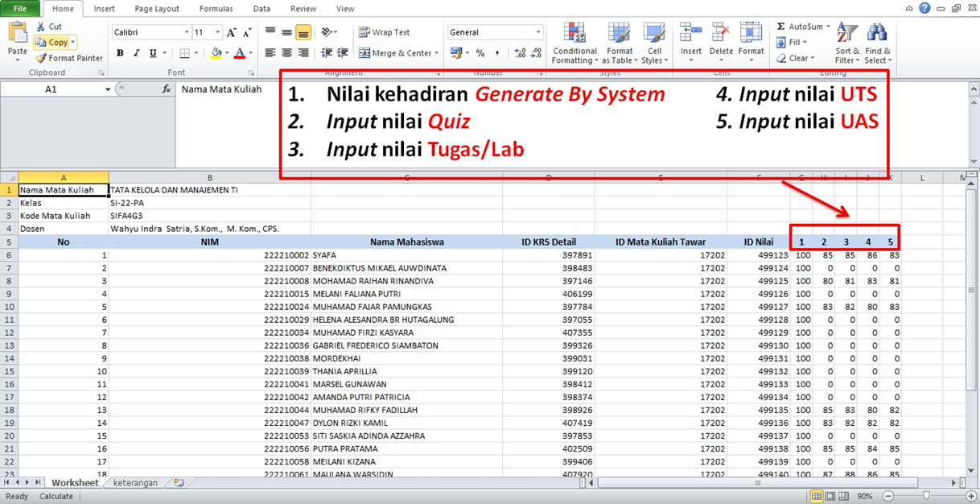The image size is (980, 504).
Task: Click the Format Painter brush
Action: coord(42,58)
